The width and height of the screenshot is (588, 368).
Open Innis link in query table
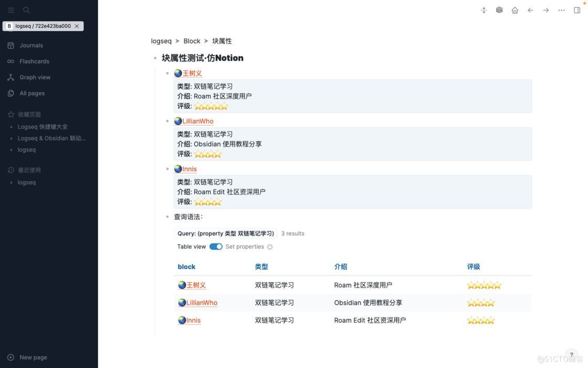click(194, 320)
